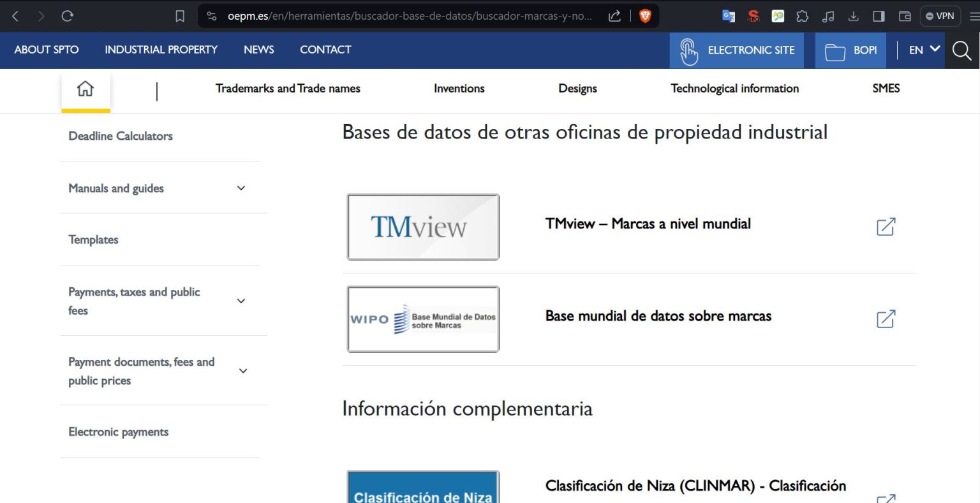Click the Brave Shields lion icon

(x=645, y=16)
